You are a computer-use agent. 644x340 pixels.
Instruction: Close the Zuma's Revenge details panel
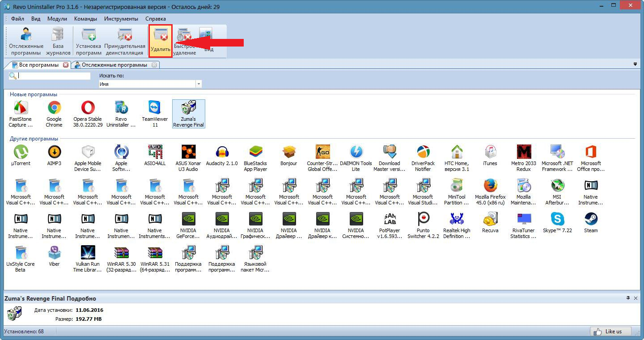click(x=636, y=298)
